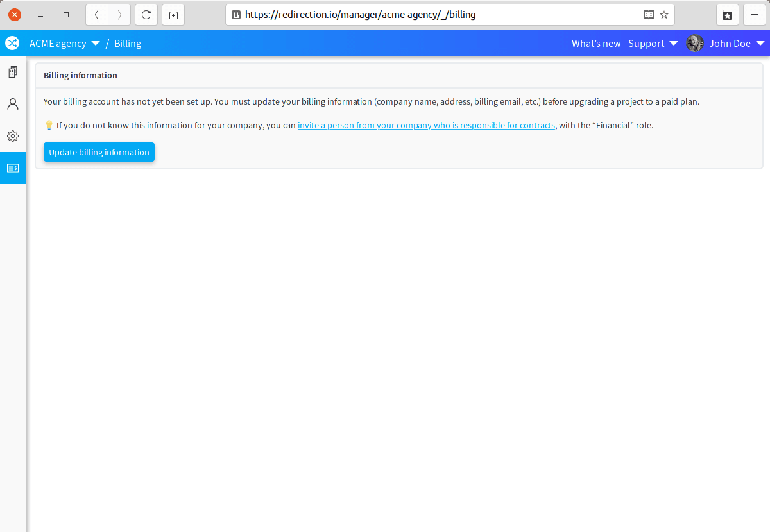Open a new tab with the plus icon
Viewport: 770px width, 532px height.
(173, 15)
